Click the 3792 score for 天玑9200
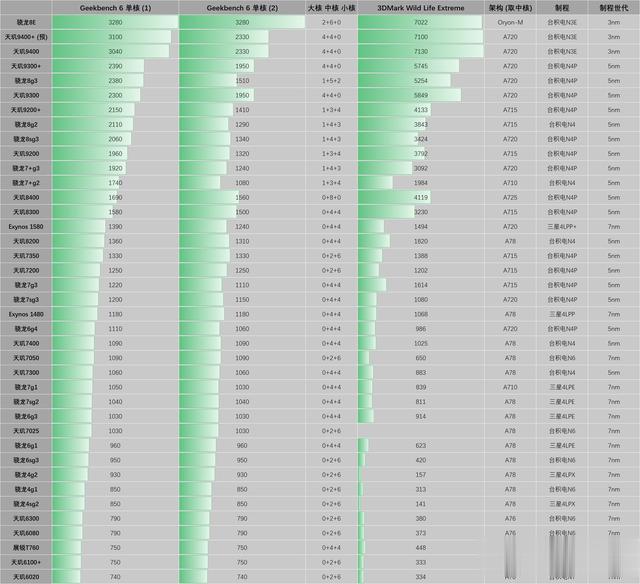Viewport: 640px width, 584px height. 421,154
